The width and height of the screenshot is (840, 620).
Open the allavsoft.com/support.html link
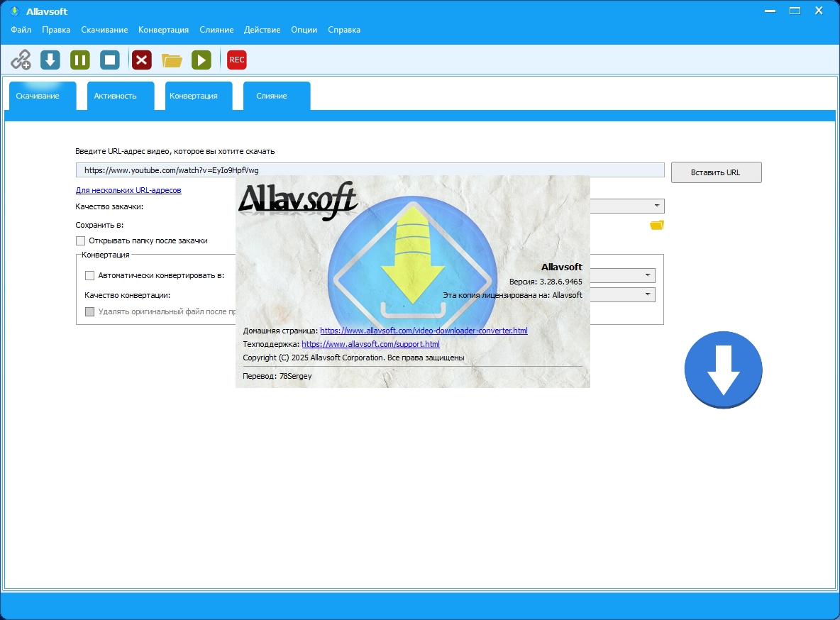pyautogui.click(x=371, y=344)
